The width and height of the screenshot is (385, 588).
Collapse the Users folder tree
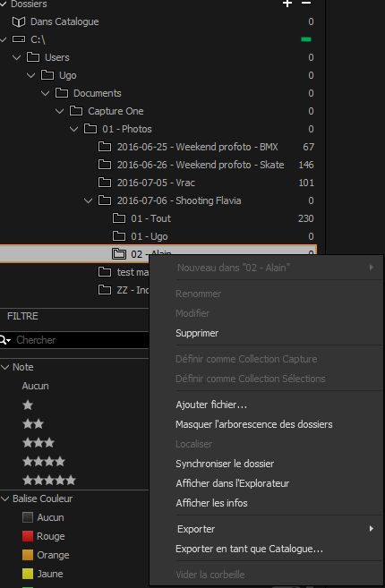(16, 57)
